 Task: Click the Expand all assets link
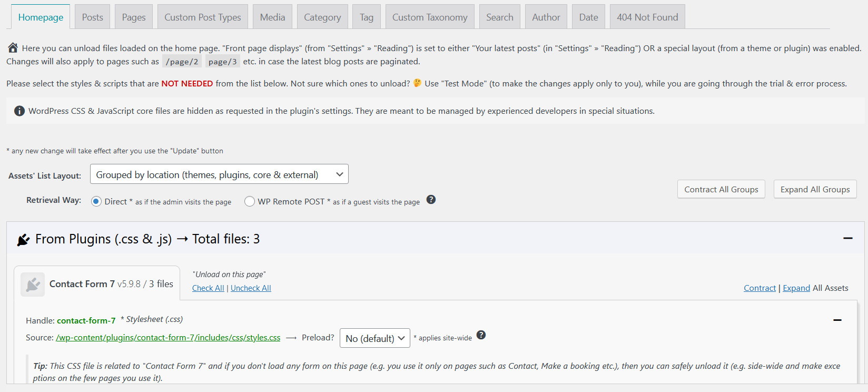796,288
